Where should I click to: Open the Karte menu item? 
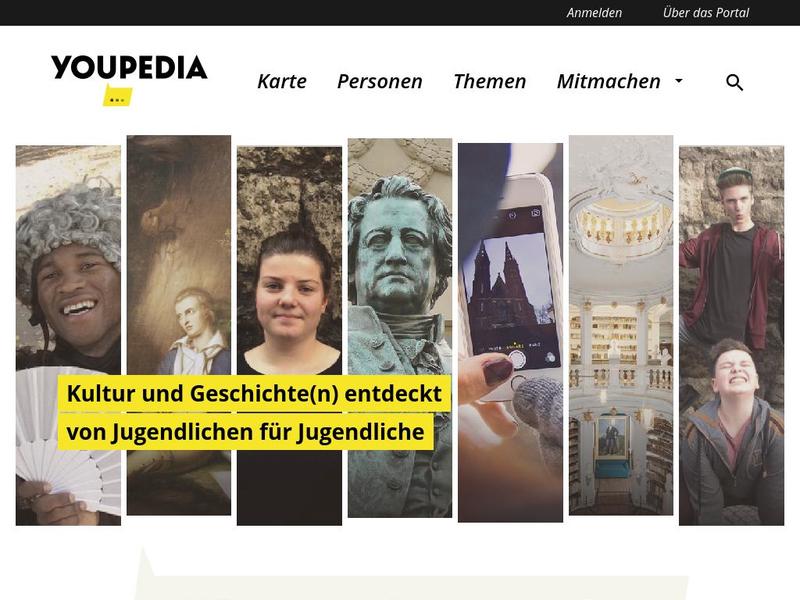coord(282,82)
